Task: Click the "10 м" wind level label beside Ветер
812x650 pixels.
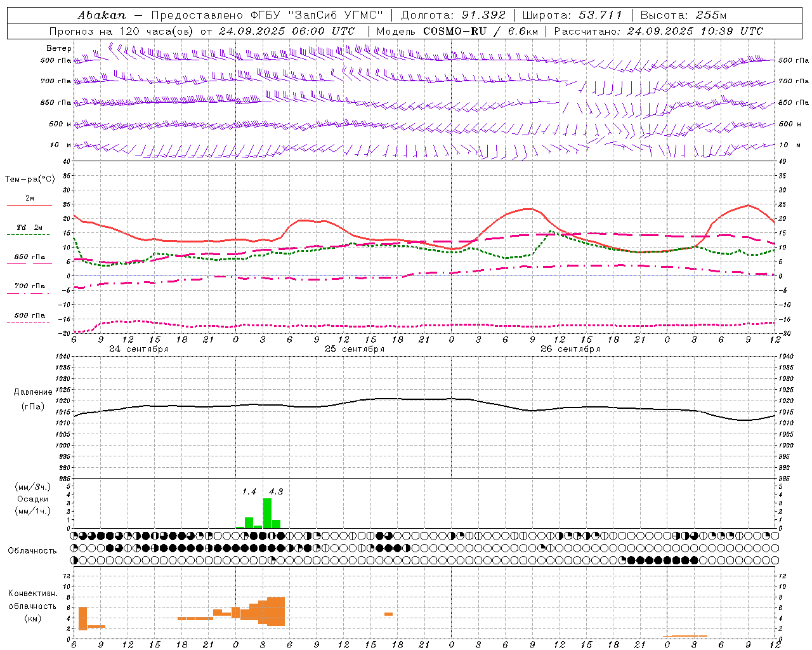Action: point(61,145)
